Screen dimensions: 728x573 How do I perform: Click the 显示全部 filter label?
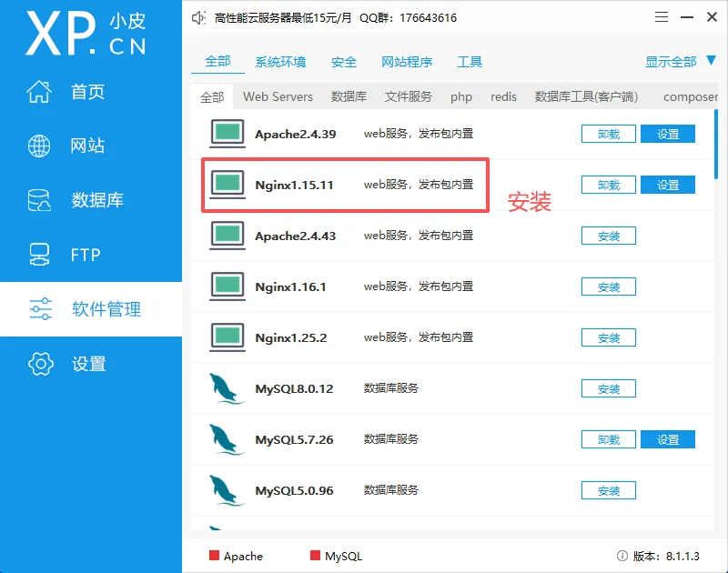tap(671, 62)
